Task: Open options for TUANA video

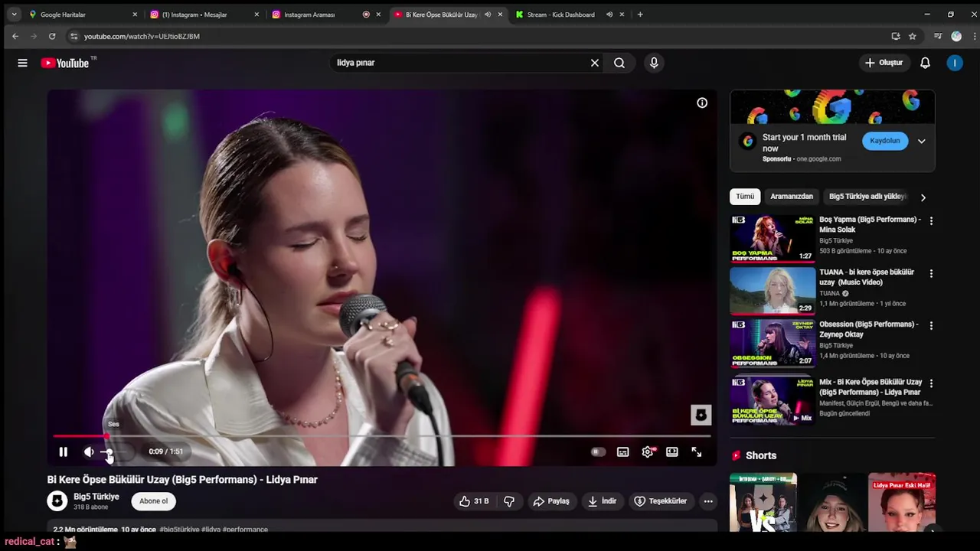Action: click(931, 273)
